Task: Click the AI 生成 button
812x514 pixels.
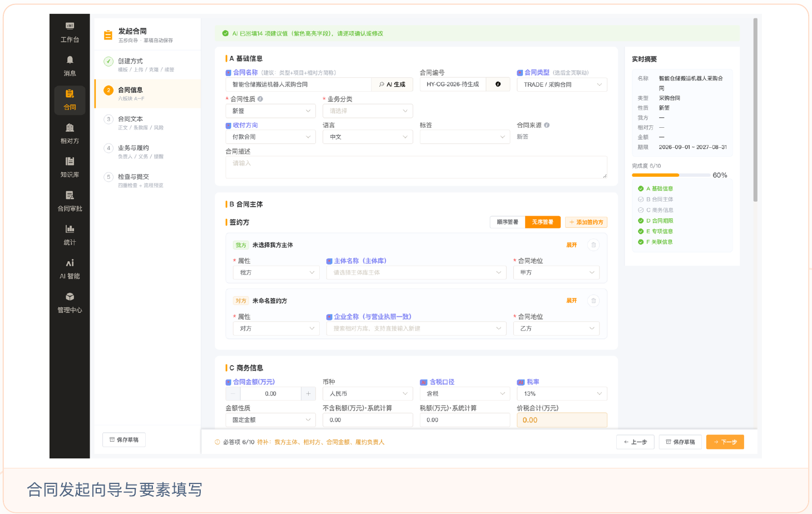Action: (x=392, y=84)
